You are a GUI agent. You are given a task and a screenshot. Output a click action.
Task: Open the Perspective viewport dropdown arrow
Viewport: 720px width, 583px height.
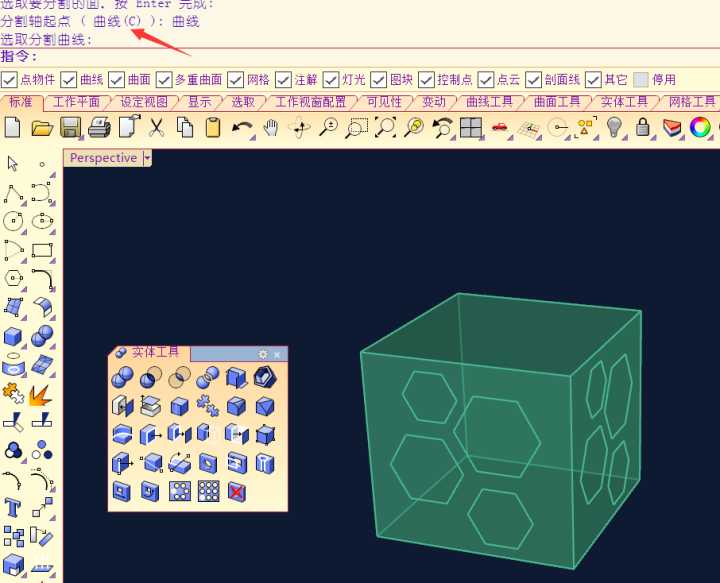[x=147, y=158]
